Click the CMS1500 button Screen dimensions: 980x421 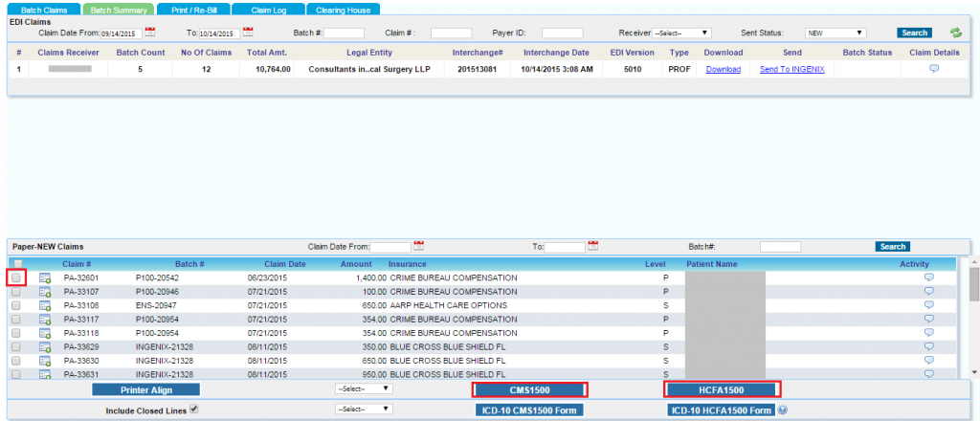(529, 389)
